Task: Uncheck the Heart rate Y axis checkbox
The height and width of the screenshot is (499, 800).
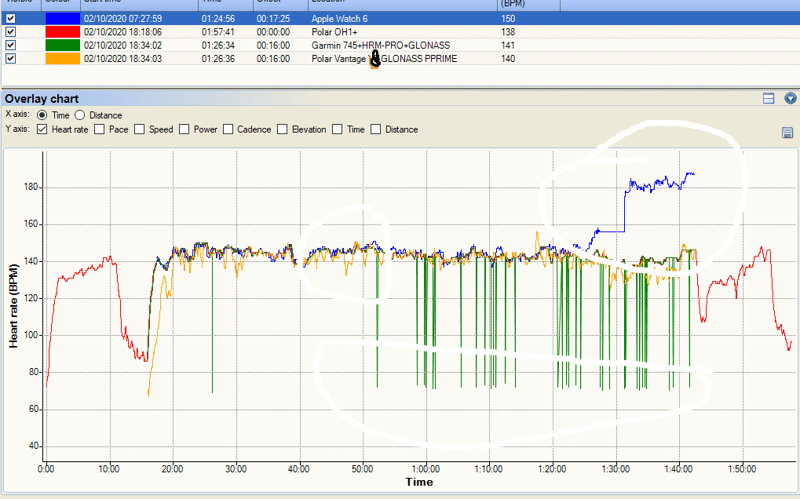Action: pyautogui.click(x=42, y=129)
